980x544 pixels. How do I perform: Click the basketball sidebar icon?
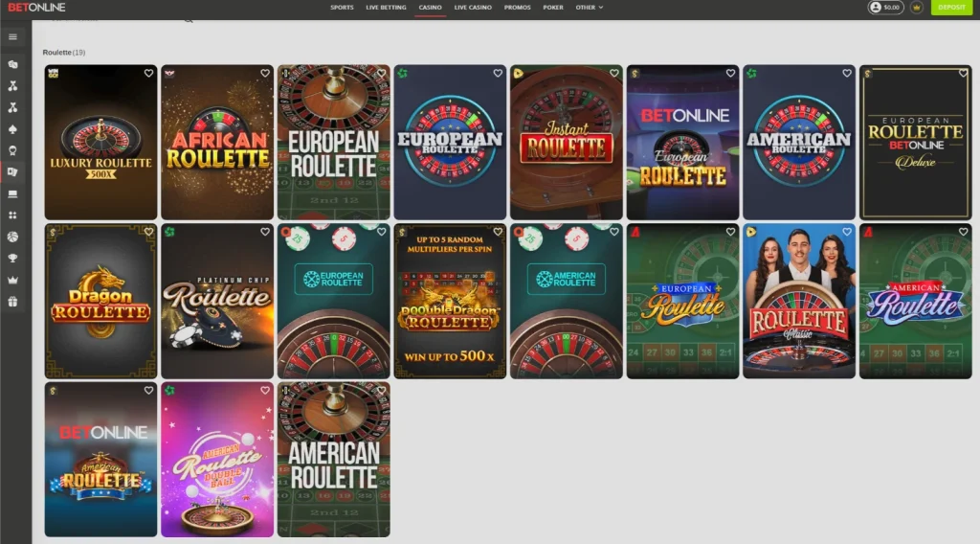[x=12, y=237]
